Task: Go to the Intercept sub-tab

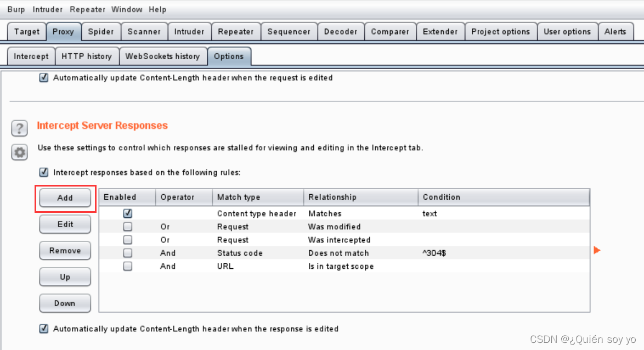Action: pyautogui.click(x=31, y=57)
